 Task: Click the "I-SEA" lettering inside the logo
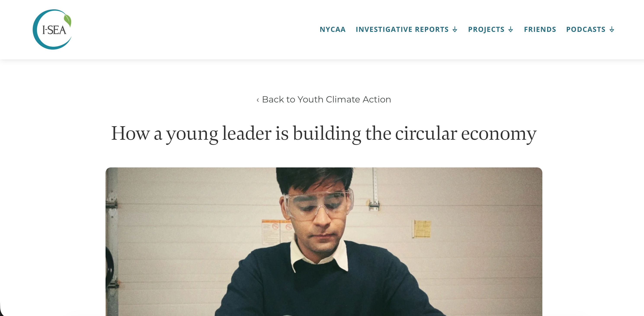click(54, 30)
